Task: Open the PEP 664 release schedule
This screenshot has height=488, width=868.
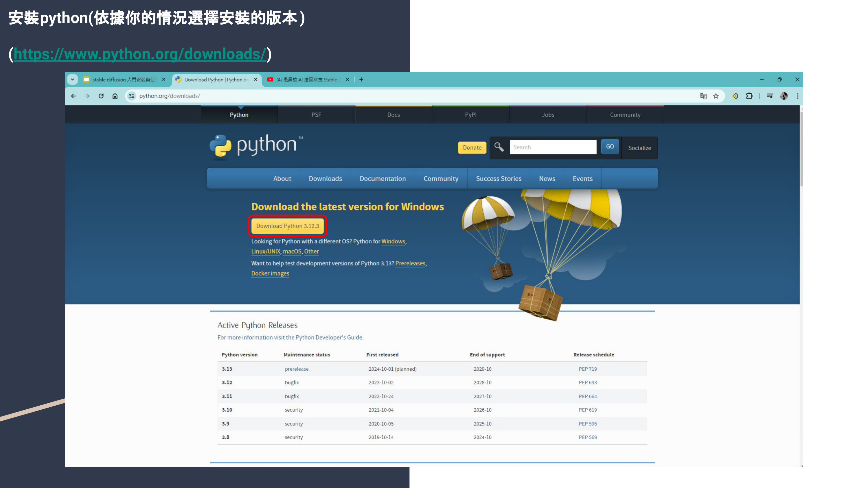Action: point(588,396)
